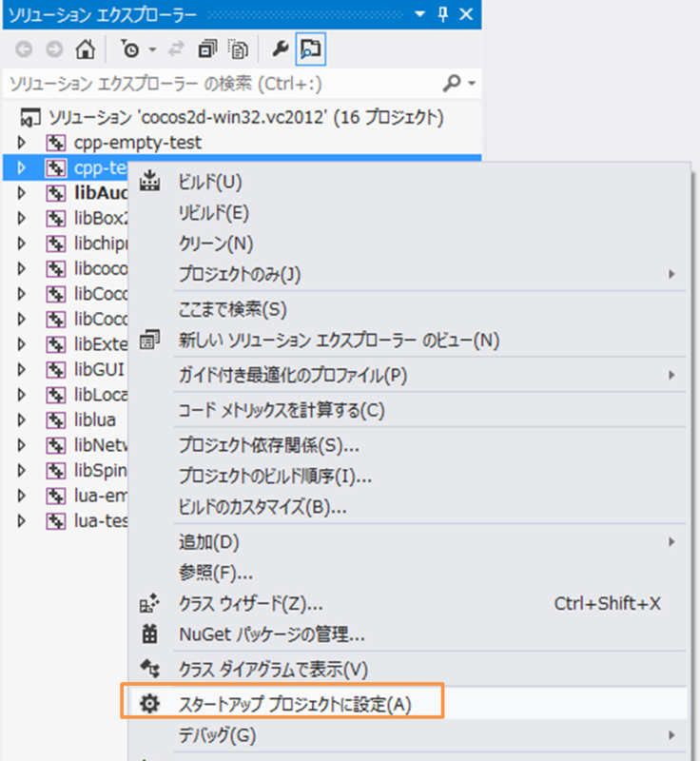Expand the libBox2 project node
The height and width of the screenshot is (761, 700).
21,219
